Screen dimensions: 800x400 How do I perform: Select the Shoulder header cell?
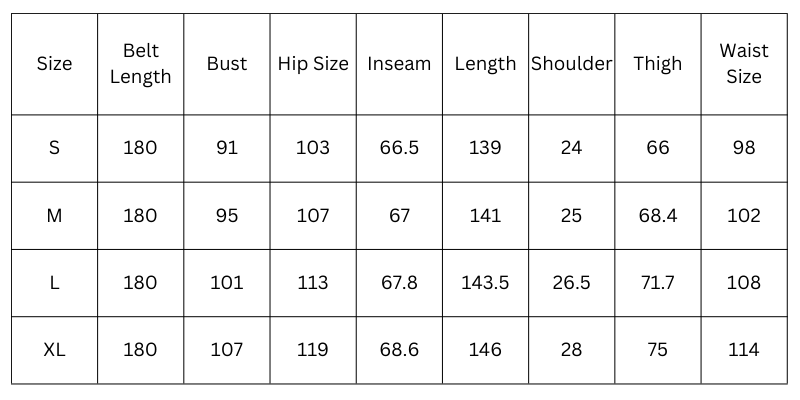(x=571, y=64)
